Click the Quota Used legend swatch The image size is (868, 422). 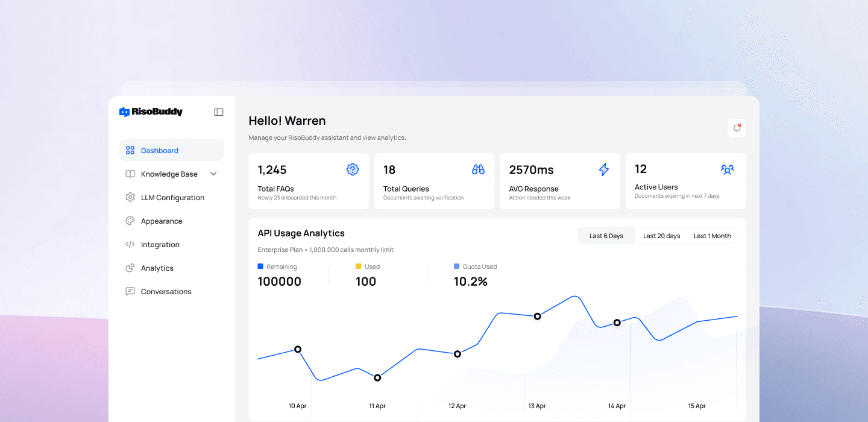(x=456, y=266)
